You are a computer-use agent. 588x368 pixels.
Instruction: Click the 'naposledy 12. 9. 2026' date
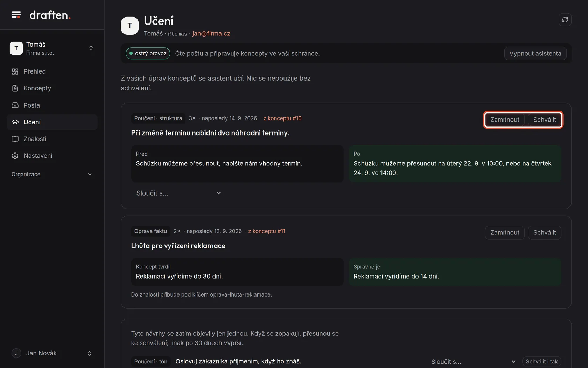click(x=214, y=231)
